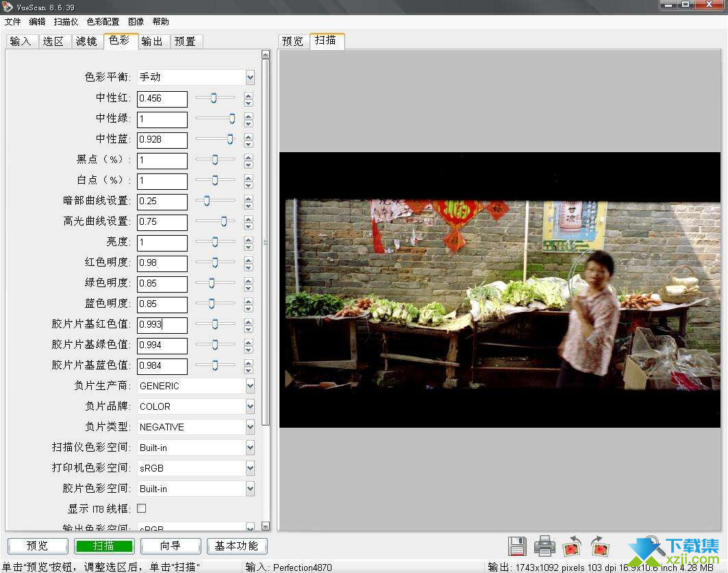
Task: Adjust the 高光曲线设置 slider handle
Action: [x=224, y=221]
